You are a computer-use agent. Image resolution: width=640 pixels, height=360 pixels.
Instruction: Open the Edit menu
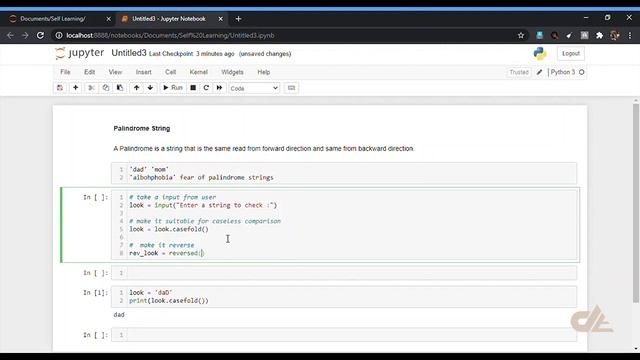click(x=89, y=72)
